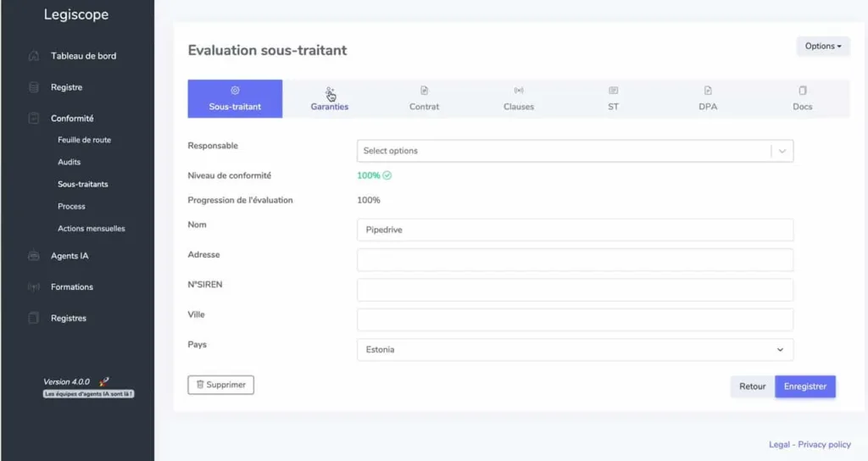Click the Formations broadcast icon
Image resolution: width=868 pixels, height=461 pixels.
click(x=34, y=287)
